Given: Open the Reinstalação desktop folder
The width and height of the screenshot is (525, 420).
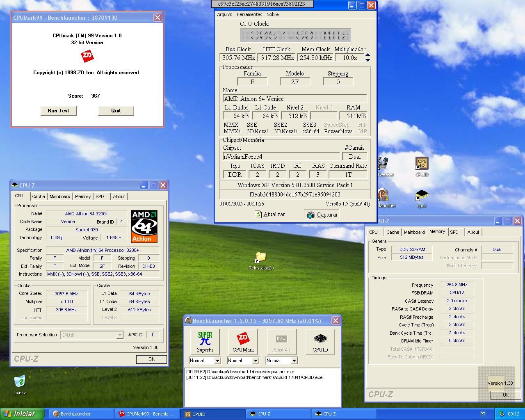Looking at the screenshot, I should click(x=261, y=261).
